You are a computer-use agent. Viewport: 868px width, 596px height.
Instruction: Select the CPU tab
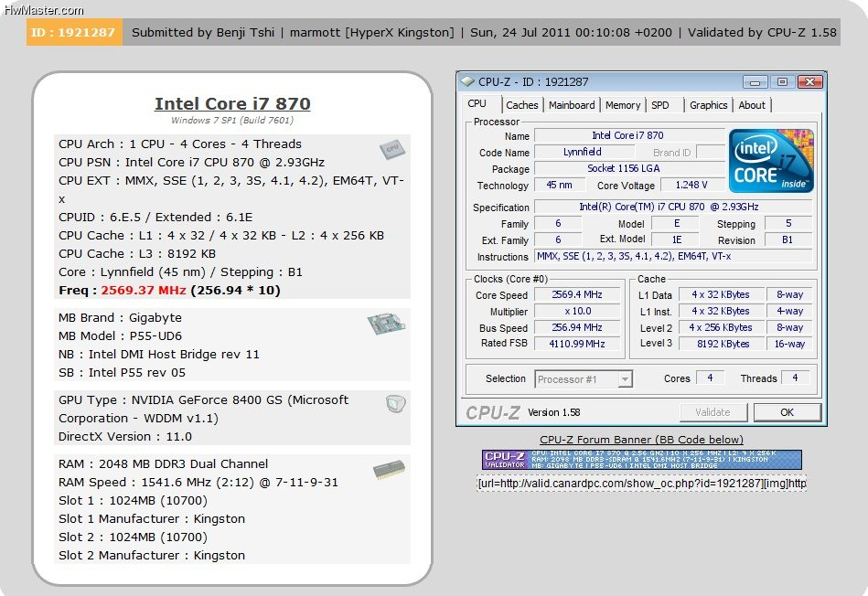[477, 103]
